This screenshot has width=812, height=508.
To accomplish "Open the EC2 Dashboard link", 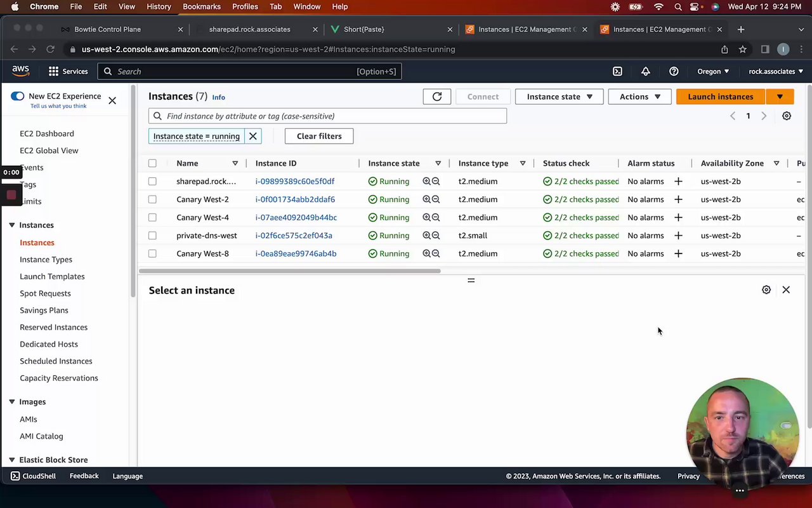I will tap(47, 133).
